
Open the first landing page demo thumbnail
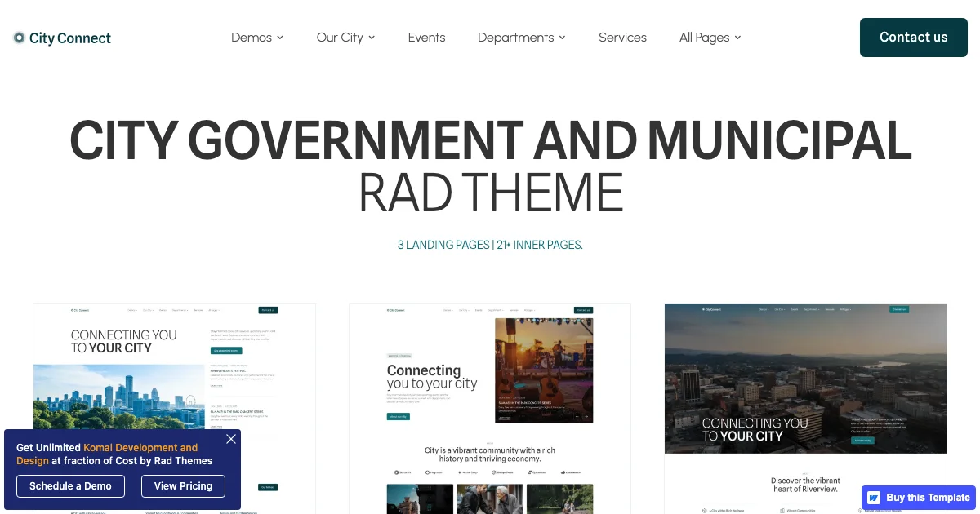tap(174, 408)
